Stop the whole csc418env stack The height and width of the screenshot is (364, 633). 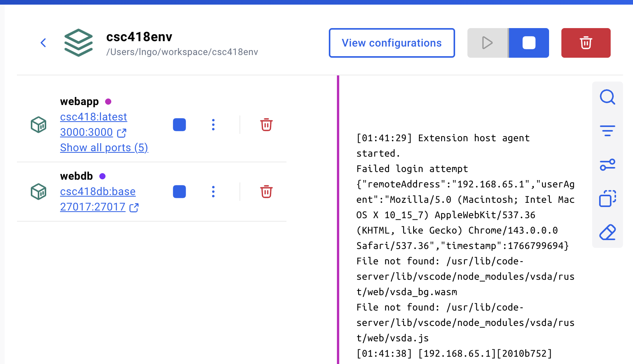pos(529,43)
